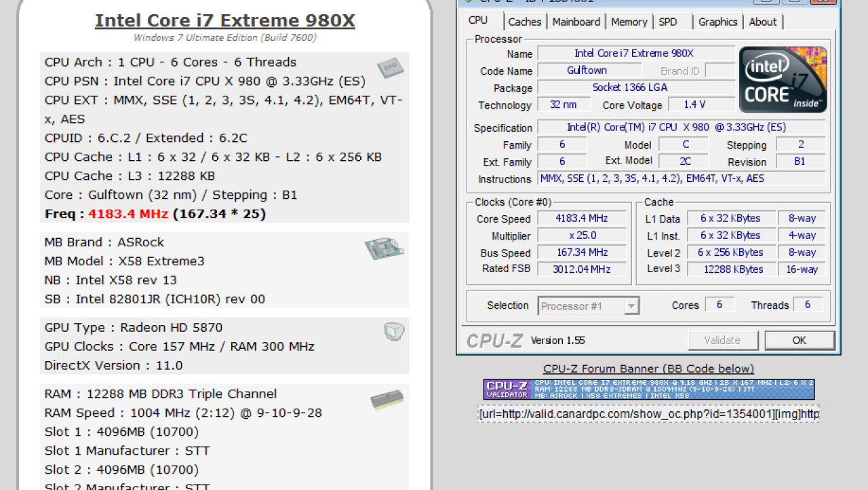Click the Intel Core i7 inside logo
The height and width of the screenshot is (490, 868).
pyautogui.click(x=783, y=79)
